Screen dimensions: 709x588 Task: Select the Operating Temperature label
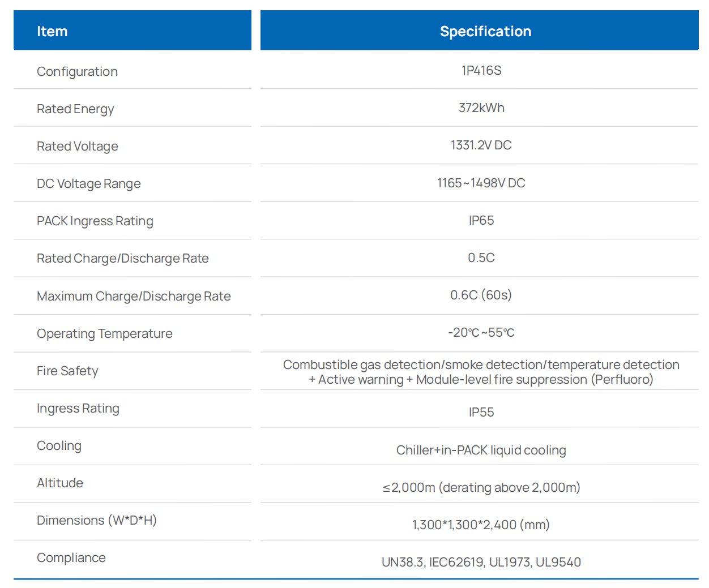click(x=105, y=334)
